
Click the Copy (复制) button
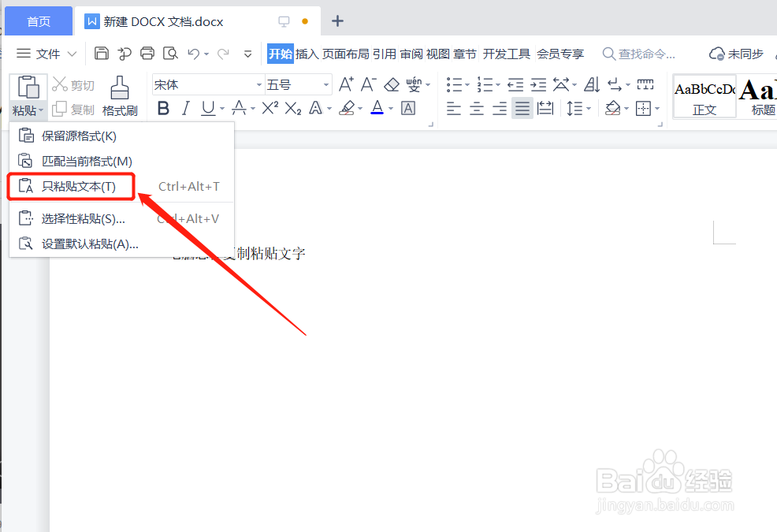(73, 109)
